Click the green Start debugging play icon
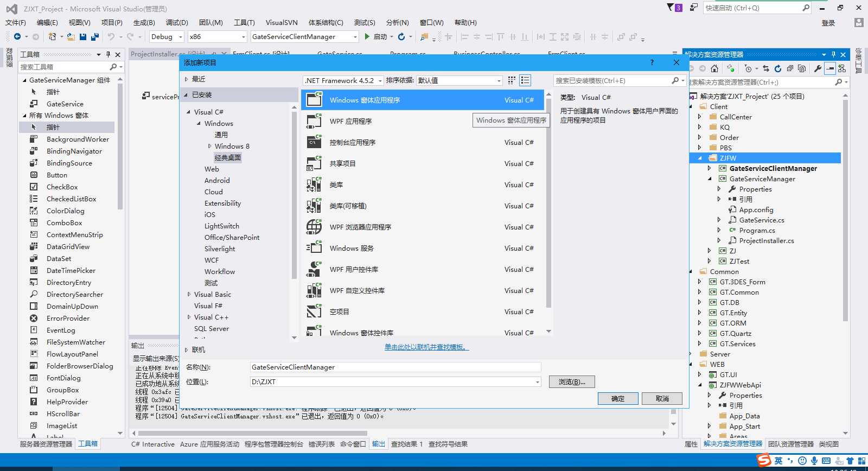The width and height of the screenshot is (868, 471). coord(367,36)
